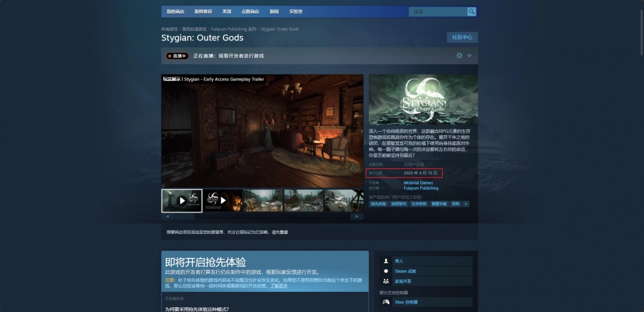Expand the live broadcast chevron
This screenshot has width=644, height=312.
point(469,56)
